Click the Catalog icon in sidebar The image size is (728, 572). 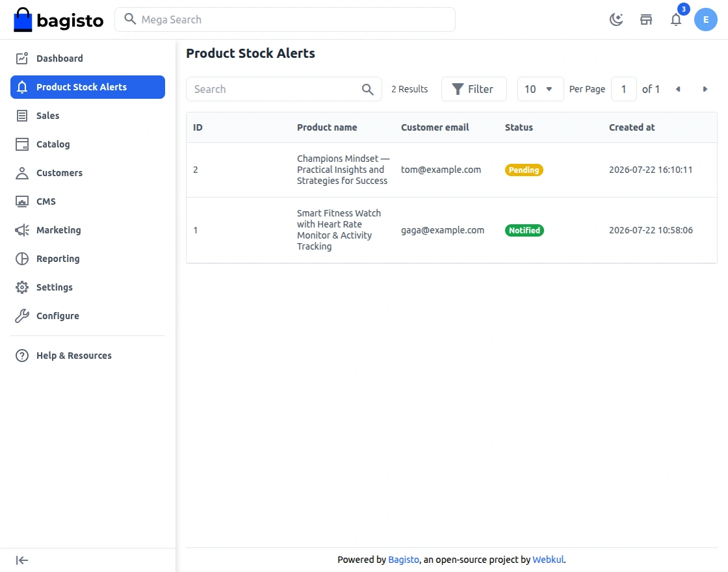(x=22, y=144)
